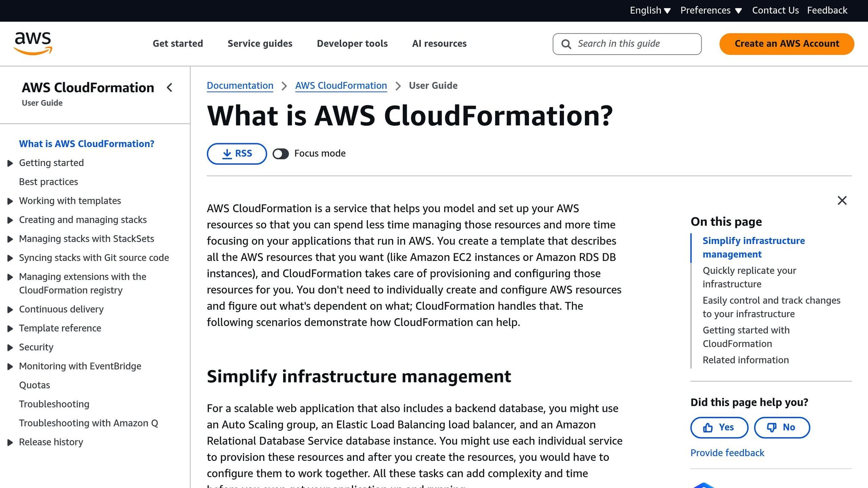Expand Template reference arrow
Viewport: 868px width, 488px height.
point(10,329)
